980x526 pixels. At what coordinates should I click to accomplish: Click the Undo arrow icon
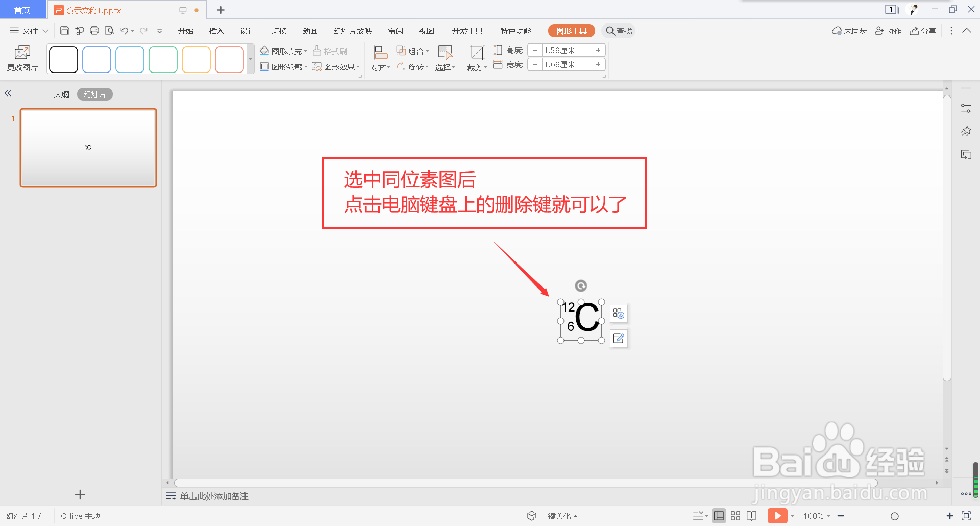click(x=124, y=31)
